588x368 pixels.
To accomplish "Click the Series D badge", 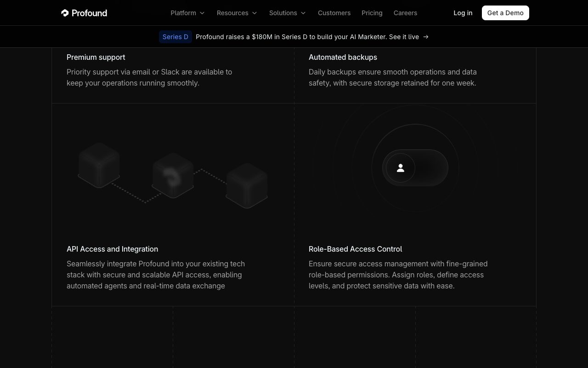I will (x=175, y=37).
